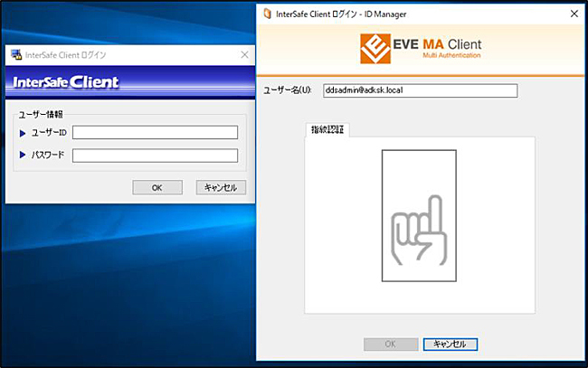Select the 指紋認証 tab

click(x=328, y=130)
